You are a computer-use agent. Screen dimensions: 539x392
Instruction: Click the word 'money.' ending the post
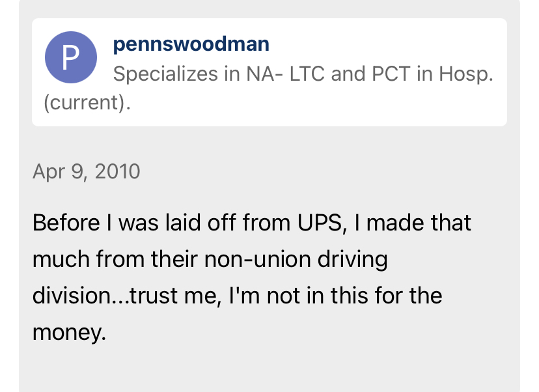pyautogui.click(x=70, y=333)
